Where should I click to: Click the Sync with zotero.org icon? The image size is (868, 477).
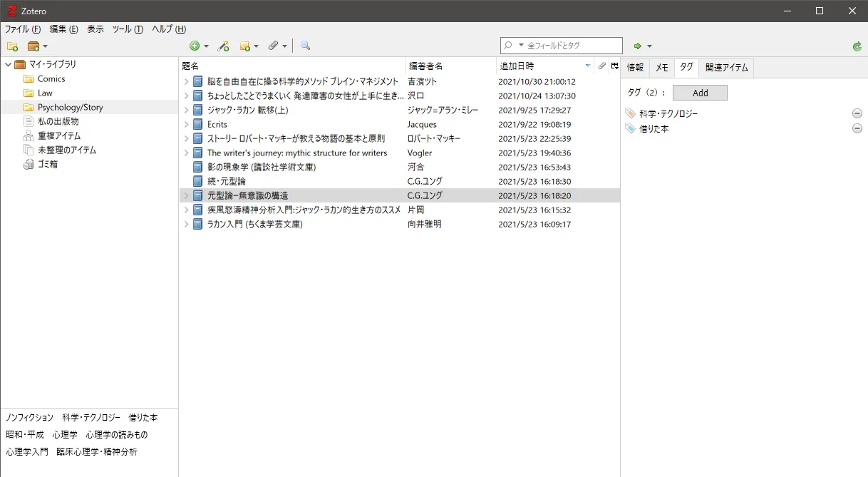857,46
